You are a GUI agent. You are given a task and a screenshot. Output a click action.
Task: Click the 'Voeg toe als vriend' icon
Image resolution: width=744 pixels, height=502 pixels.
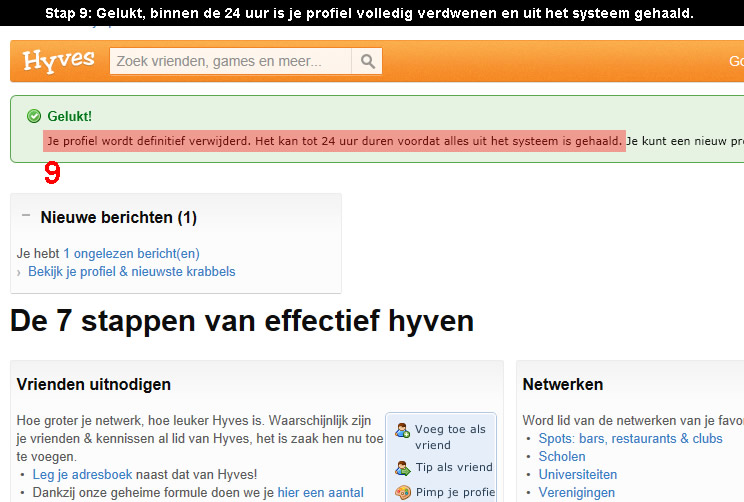point(402,430)
